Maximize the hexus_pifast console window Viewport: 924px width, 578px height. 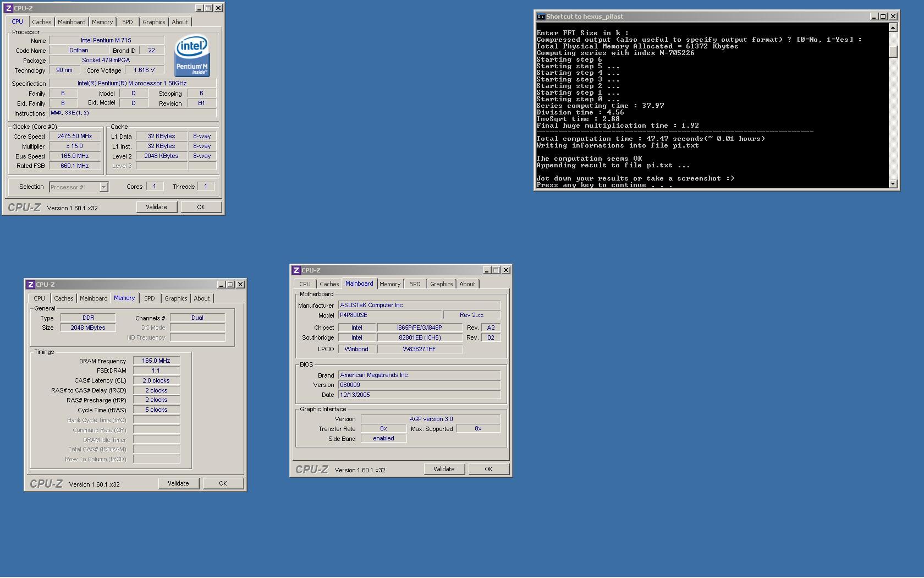883,17
